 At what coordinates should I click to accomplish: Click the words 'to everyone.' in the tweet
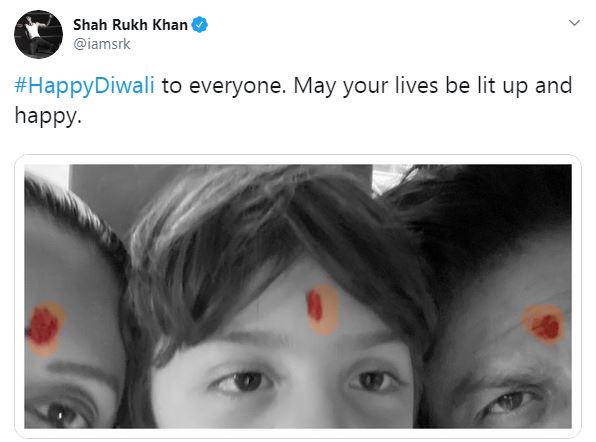pyautogui.click(x=224, y=85)
